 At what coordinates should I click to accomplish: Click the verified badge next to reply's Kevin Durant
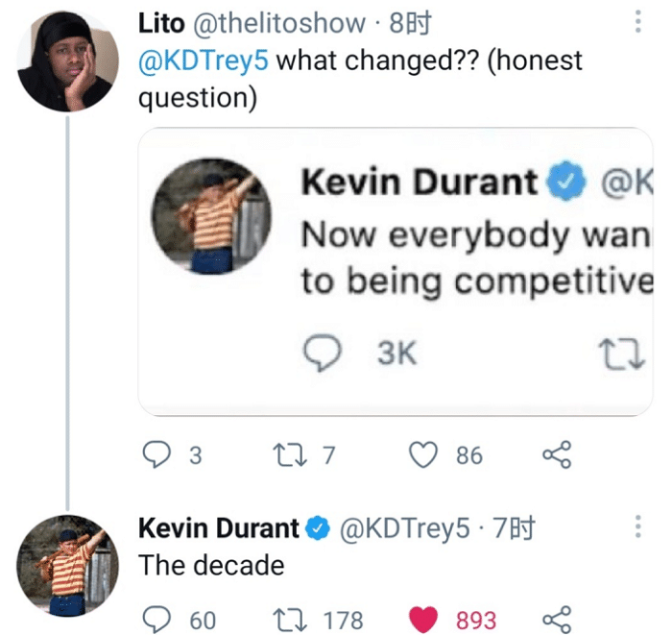318,527
